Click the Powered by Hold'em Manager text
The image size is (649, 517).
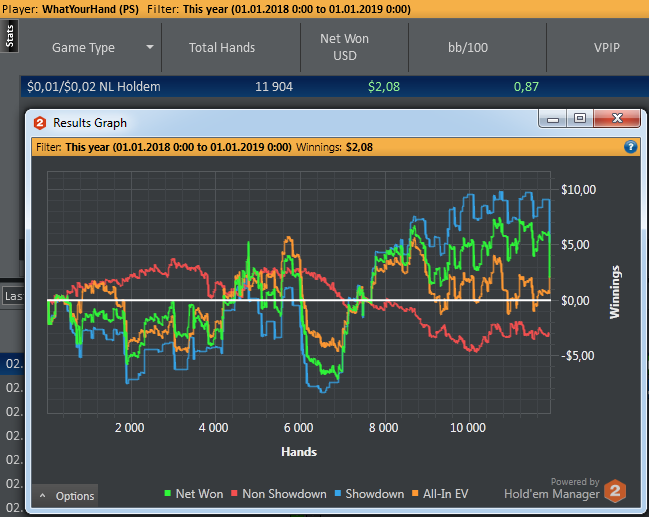[552, 488]
